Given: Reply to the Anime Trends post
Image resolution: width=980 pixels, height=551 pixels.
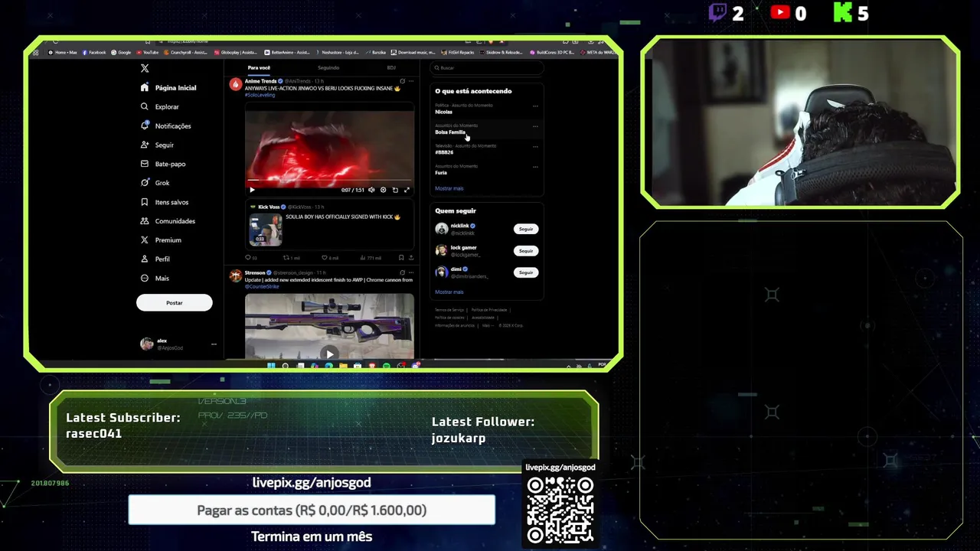Looking at the screenshot, I should pyautogui.click(x=247, y=258).
